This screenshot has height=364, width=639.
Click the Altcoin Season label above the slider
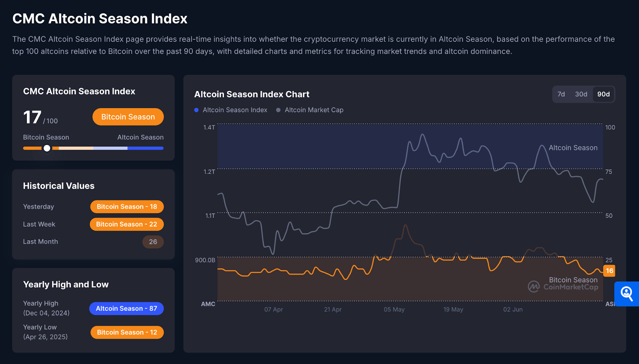pyautogui.click(x=141, y=137)
